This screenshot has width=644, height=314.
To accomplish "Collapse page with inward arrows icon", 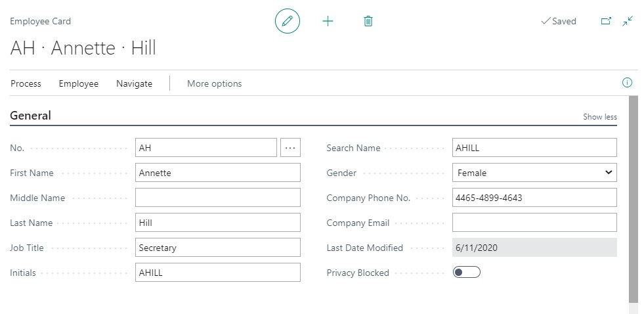I will click(x=628, y=21).
